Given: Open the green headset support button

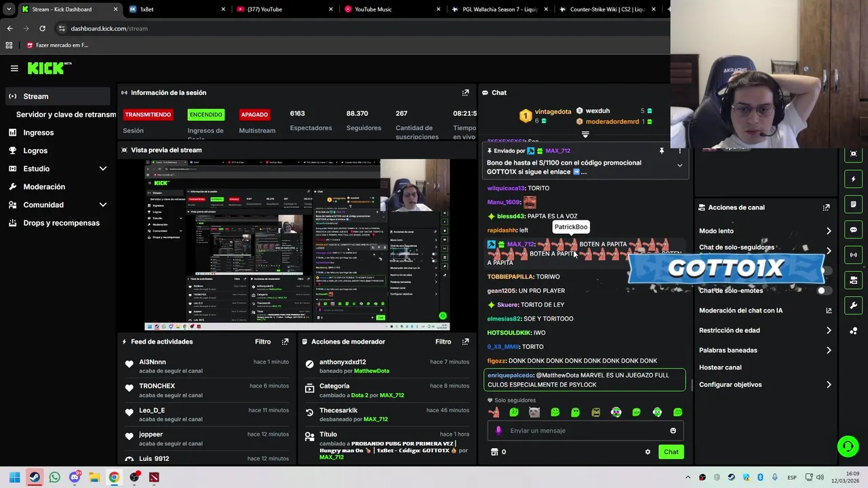Looking at the screenshot, I should tap(848, 446).
